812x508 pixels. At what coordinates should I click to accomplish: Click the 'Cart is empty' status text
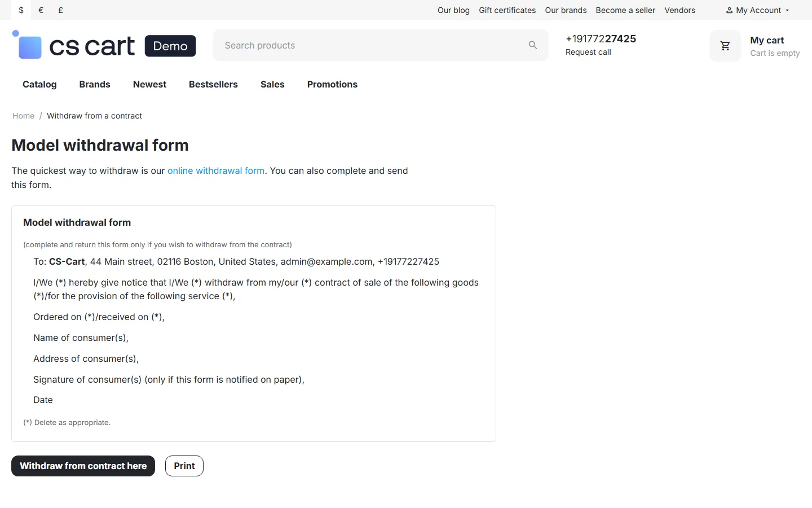(775, 53)
